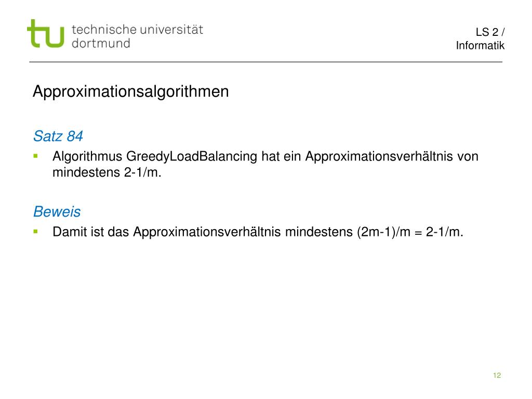Click the LS 2 / Informatik label

tap(480, 38)
